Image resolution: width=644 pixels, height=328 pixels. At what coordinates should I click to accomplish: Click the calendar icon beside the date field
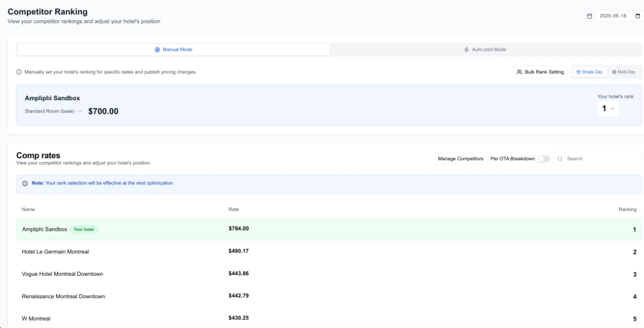point(590,16)
